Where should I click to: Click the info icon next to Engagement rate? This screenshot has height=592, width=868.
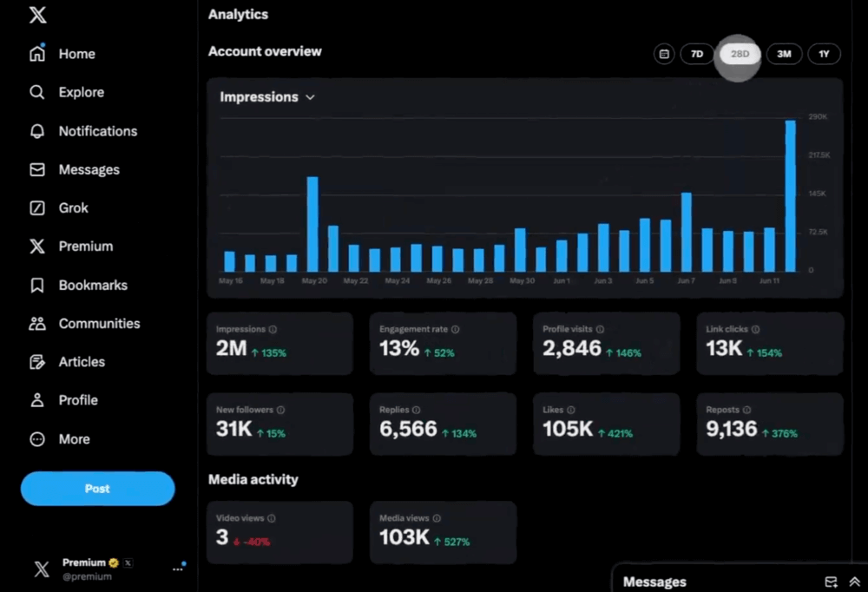click(x=456, y=330)
